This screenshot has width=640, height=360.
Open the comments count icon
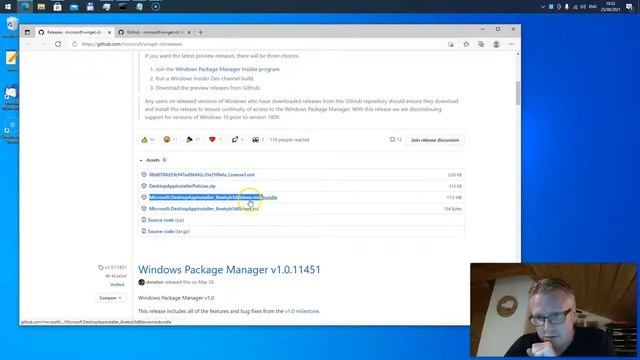coord(396,140)
